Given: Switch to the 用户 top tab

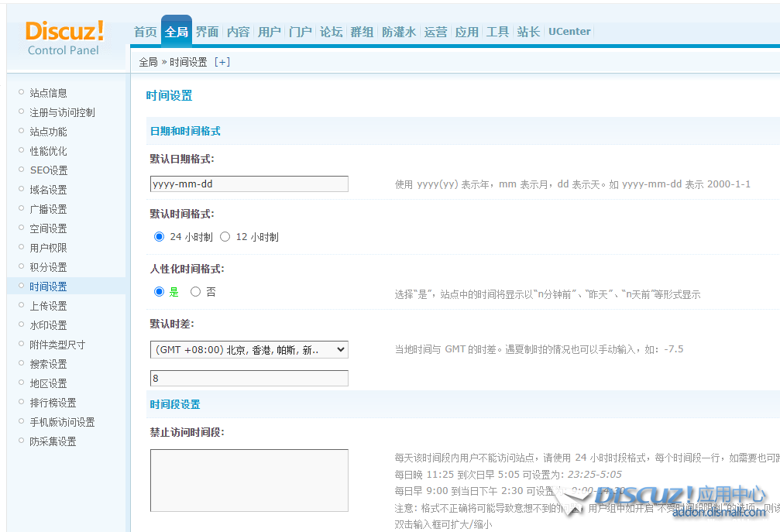Looking at the screenshot, I should [x=269, y=32].
